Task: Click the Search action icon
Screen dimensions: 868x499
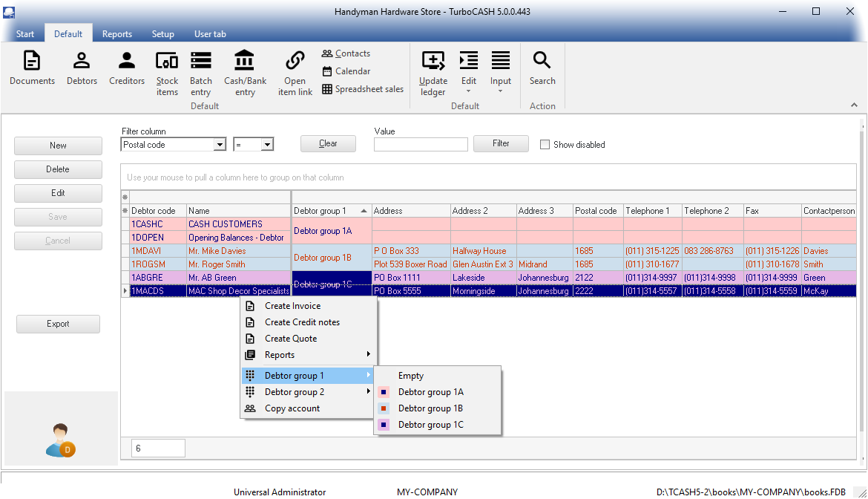Action: point(542,68)
